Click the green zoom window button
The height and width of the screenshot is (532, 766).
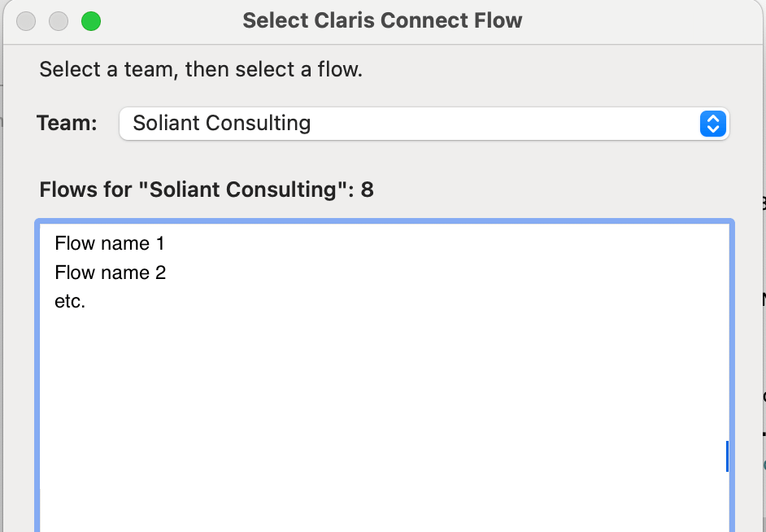pyautogui.click(x=91, y=21)
